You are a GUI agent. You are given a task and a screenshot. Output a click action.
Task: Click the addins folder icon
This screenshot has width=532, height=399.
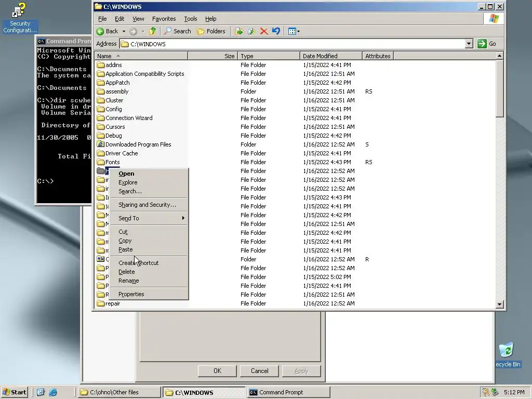[100, 65]
